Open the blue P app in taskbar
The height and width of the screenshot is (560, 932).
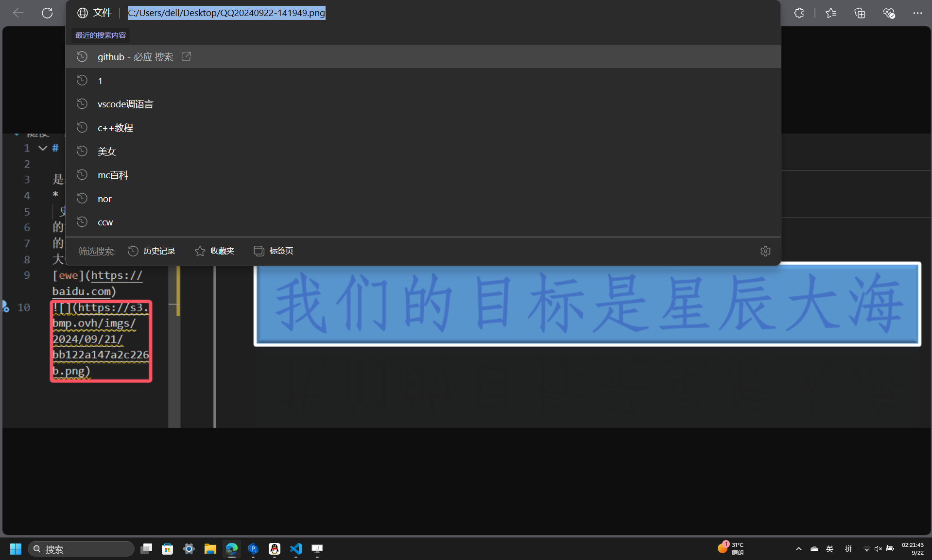(x=253, y=549)
